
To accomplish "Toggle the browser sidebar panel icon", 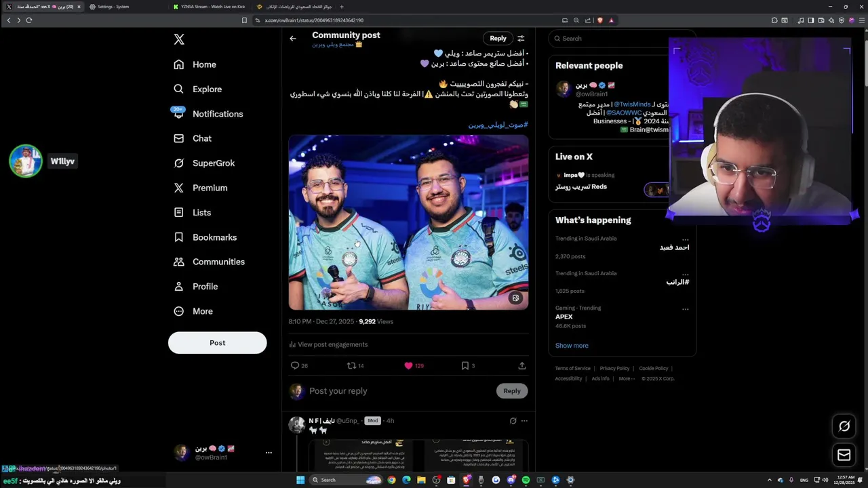I will pyautogui.click(x=810, y=20).
